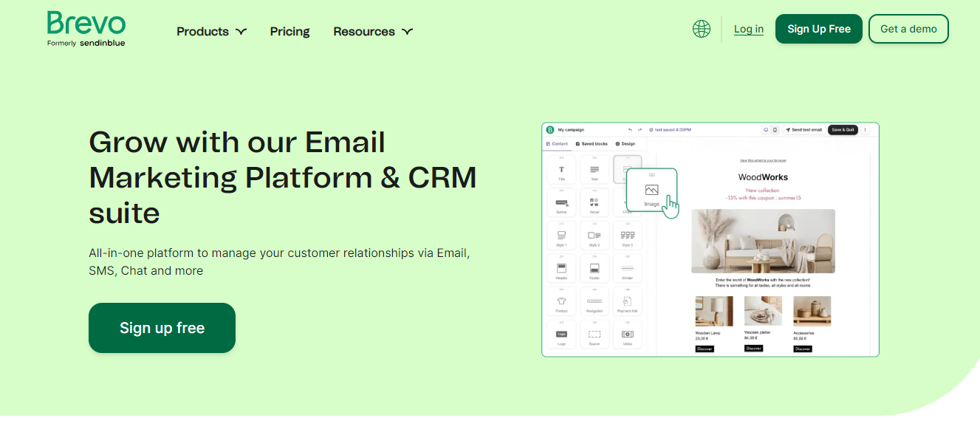Select the Style 2 layout block
This screenshot has width=980, height=435.
pyautogui.click(x=594, y=236)
